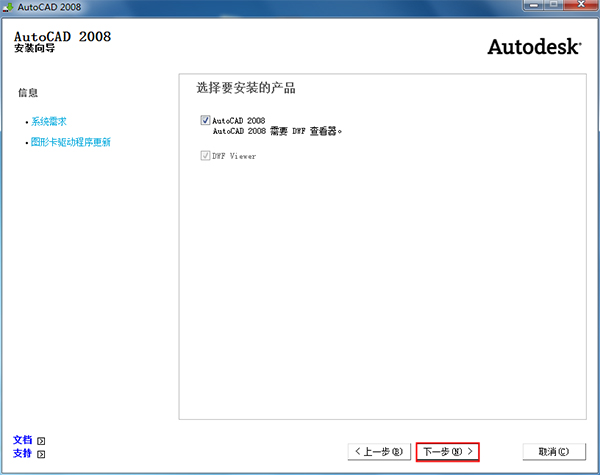Go back with the 上一步 button
The width and height of the screenshot is (600, 475).
tap(379, 452)
